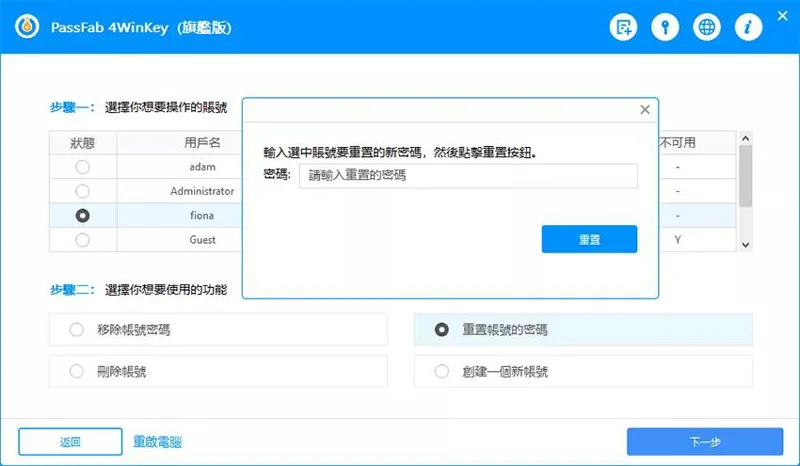
Task: Open the key registration icon
Action: (x=665, y=27)
